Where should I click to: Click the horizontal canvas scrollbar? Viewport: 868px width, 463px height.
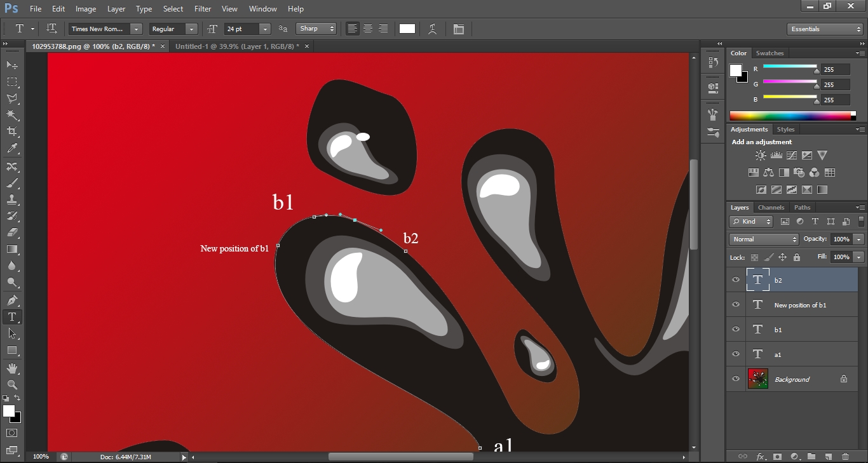[400, 455]
